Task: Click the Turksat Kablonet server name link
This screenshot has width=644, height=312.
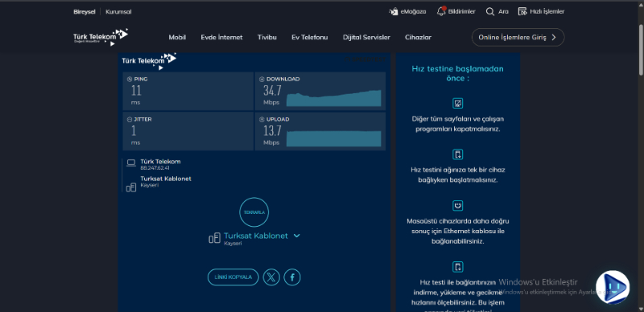Action: coord(256,236)
